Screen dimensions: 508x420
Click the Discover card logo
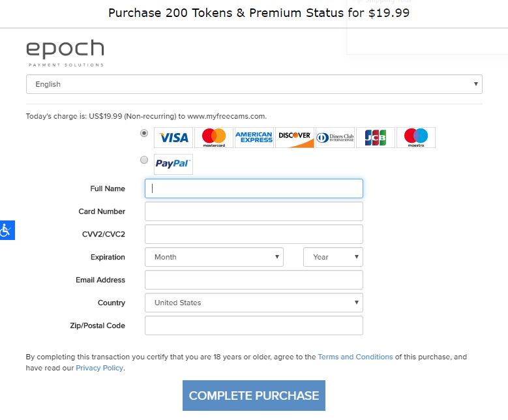point(295,138)
